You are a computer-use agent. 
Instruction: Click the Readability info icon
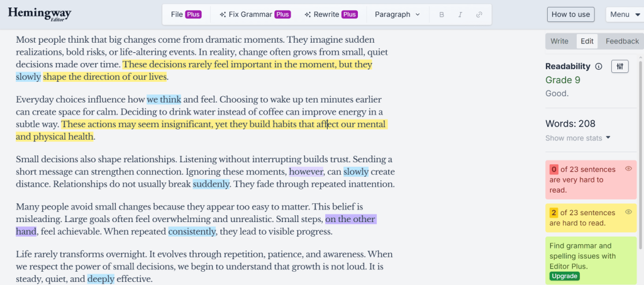point(599,66)
